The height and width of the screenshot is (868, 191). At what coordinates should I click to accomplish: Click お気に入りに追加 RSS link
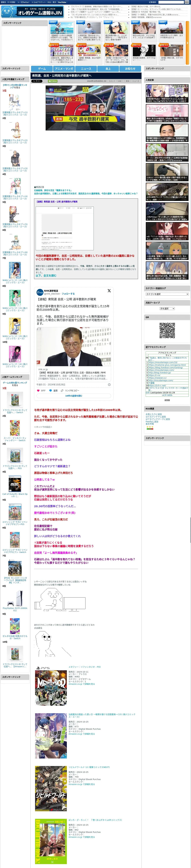pos(154,414)
